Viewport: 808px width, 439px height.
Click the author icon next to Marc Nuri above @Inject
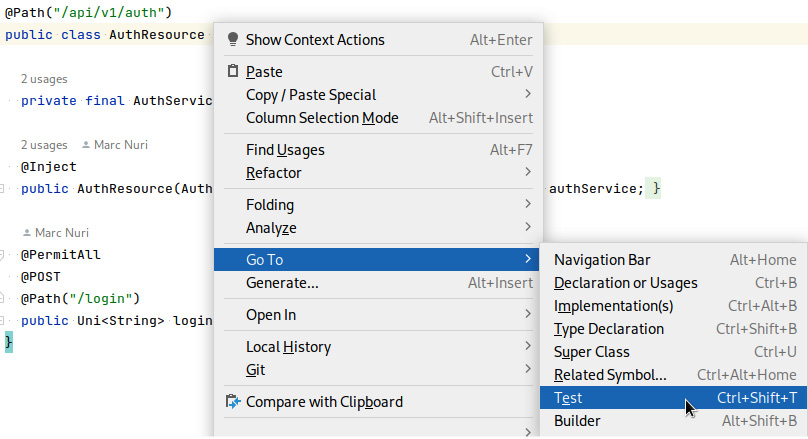86,145
